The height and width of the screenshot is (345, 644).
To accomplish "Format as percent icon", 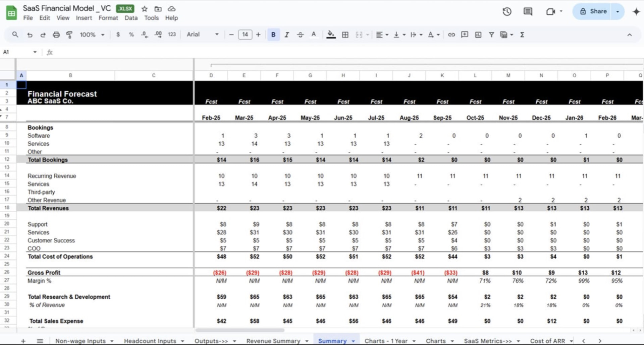I will click(x=131, y=34).
